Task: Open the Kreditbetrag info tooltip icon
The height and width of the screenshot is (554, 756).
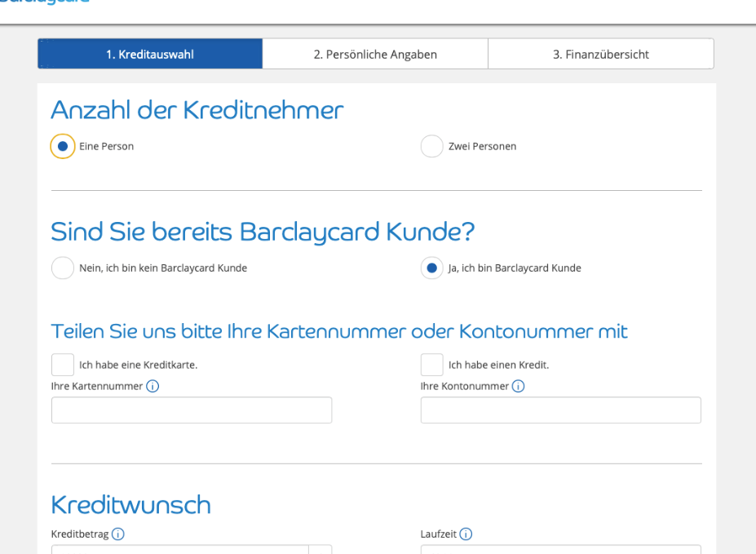Action: point(118,534)
